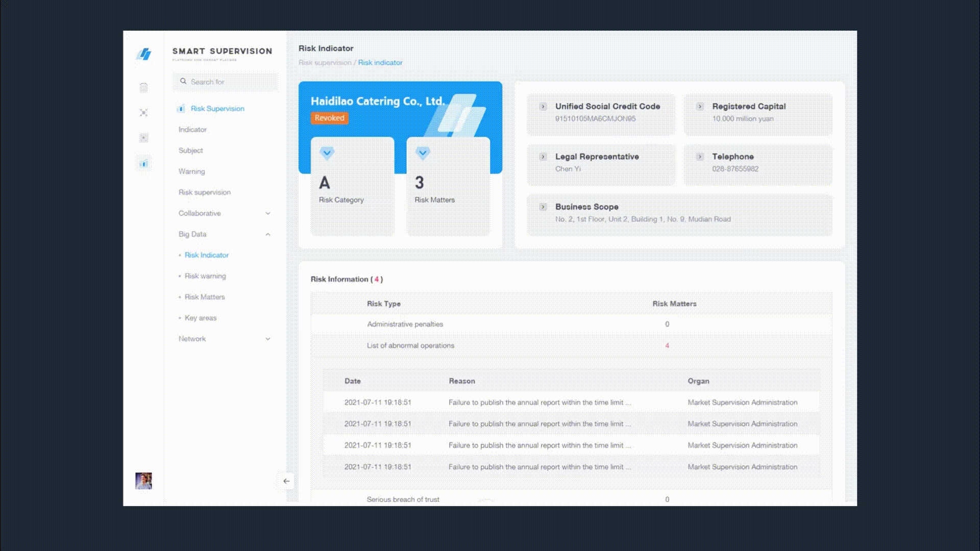This screenshot has height=551, width=980.
Task: Click the network nodes icon in left rail
Action: (x=144, y=113)
